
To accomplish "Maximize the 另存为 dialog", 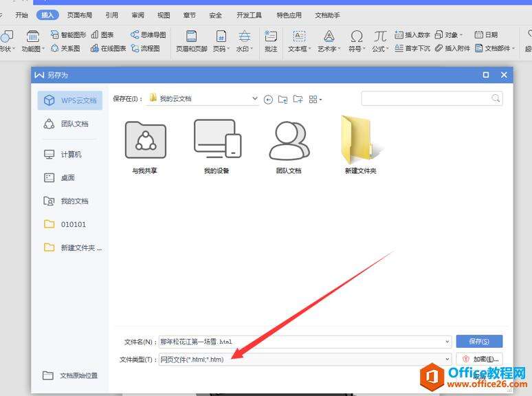I will (x=486, y=75).
